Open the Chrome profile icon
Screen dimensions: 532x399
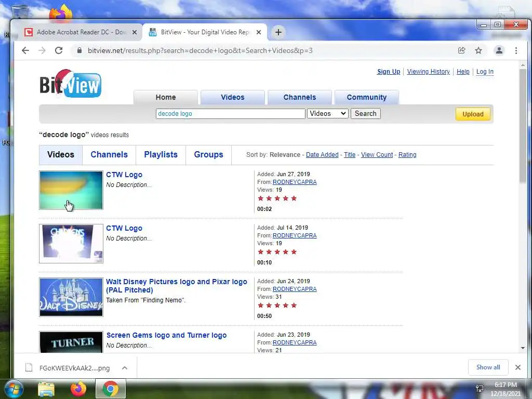[499, 50]
